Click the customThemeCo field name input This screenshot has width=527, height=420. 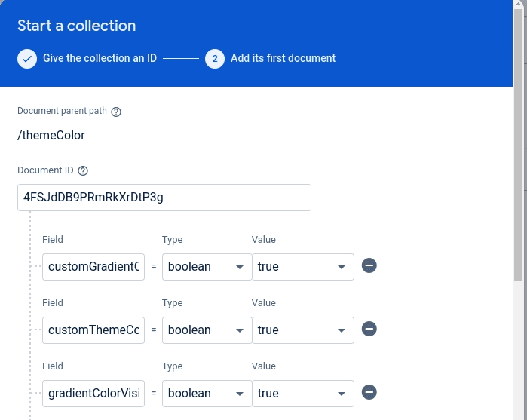click(x=93, y=330)
